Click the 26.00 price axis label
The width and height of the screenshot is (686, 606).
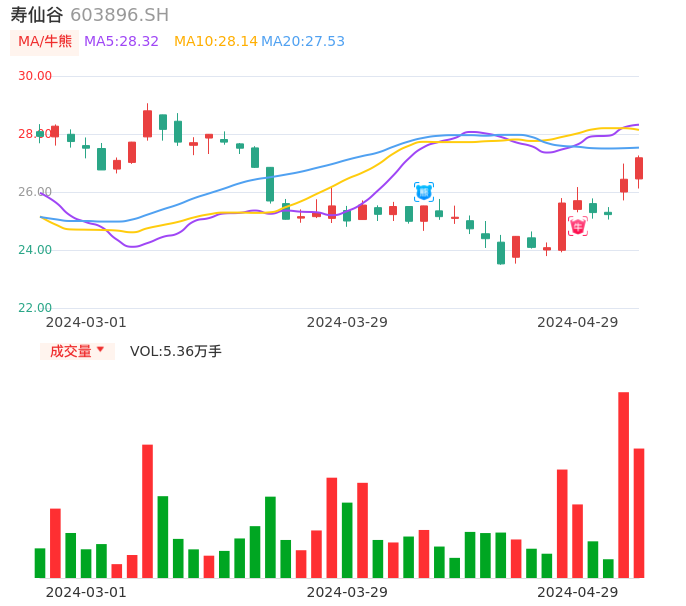point(35,192)
